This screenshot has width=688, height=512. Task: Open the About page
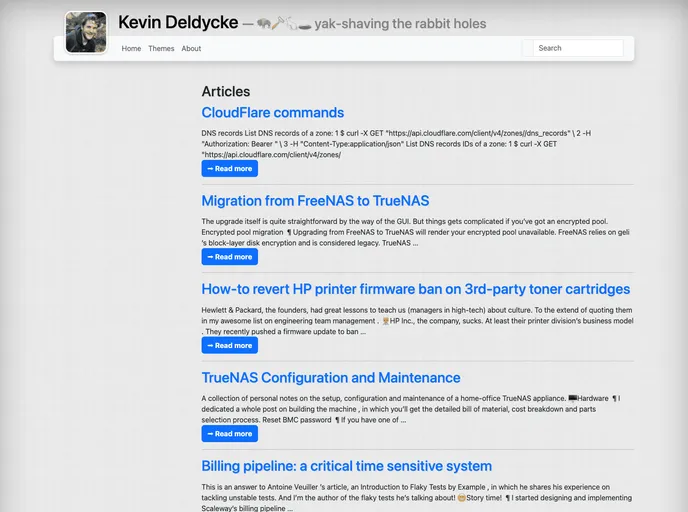[x=191, y=48]
